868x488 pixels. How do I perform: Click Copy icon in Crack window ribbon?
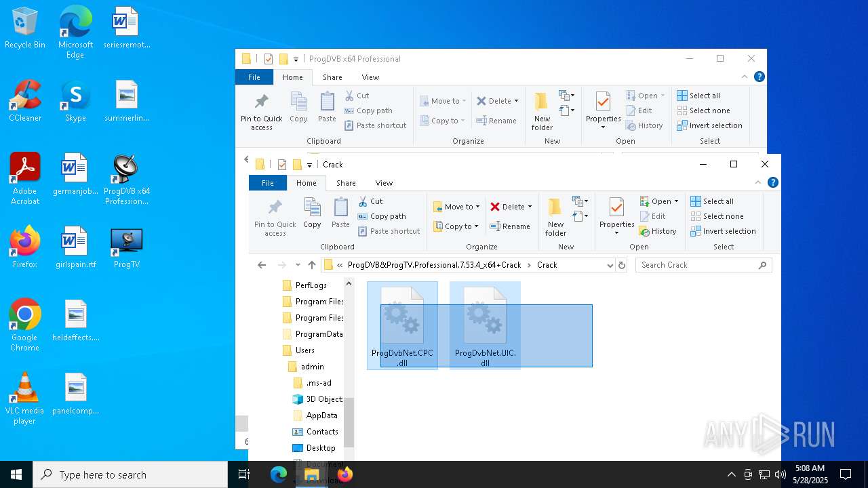(x=312, y=213)
